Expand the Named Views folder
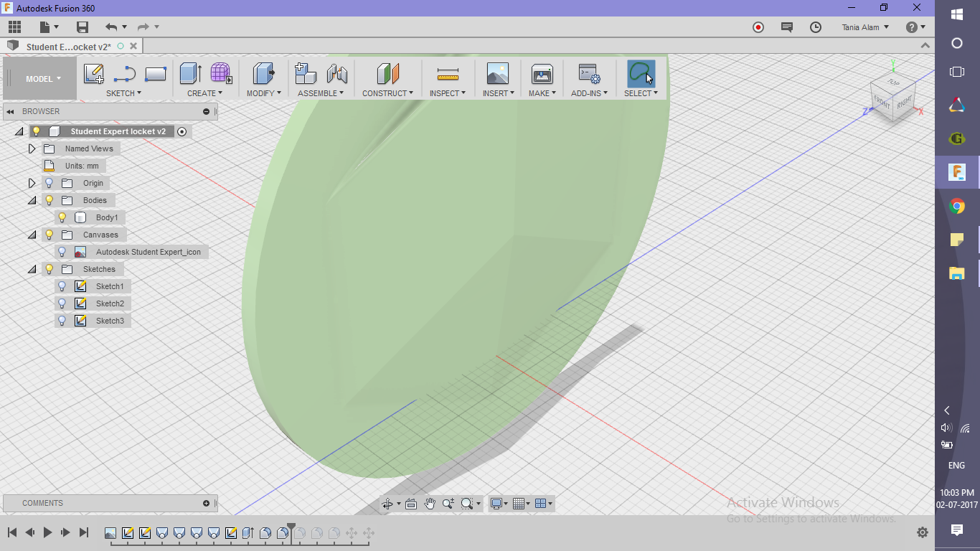 pyautogui.click(x=32, y=149)
